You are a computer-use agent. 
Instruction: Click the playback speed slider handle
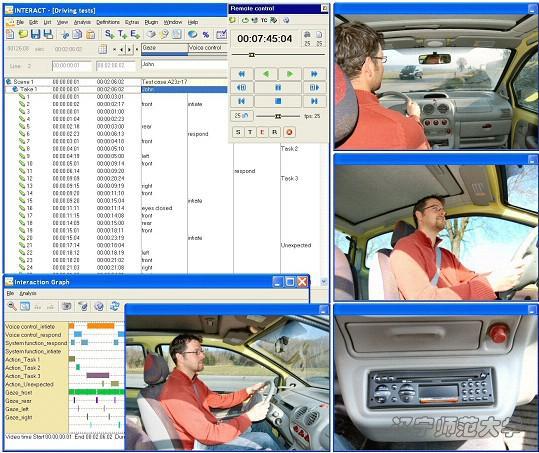click(x=278, y=117)
